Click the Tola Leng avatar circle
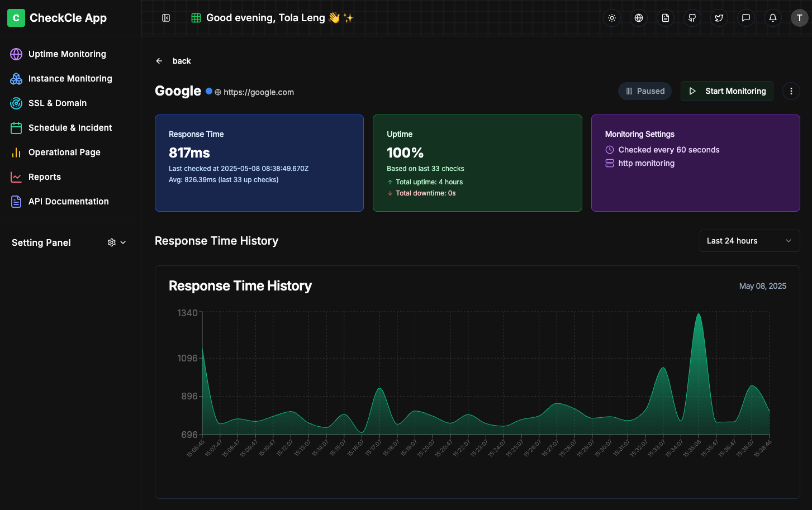Viewport: 812px width, 510px height. point(799,17)
